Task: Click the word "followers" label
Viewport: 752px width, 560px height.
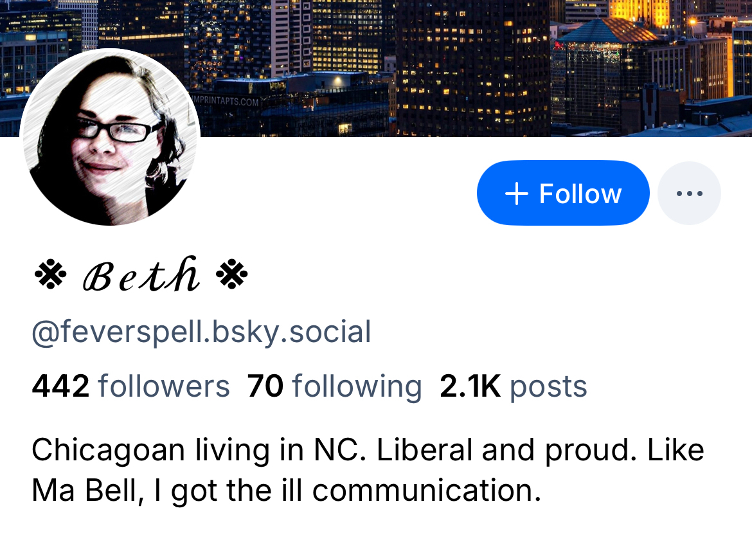Action: [164, 386]
